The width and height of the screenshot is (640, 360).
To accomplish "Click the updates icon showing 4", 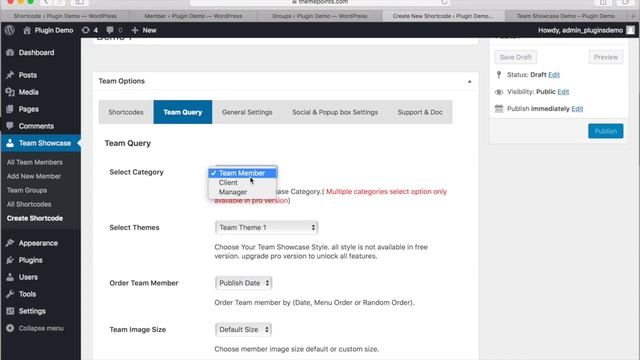I will tap(85, 30).
